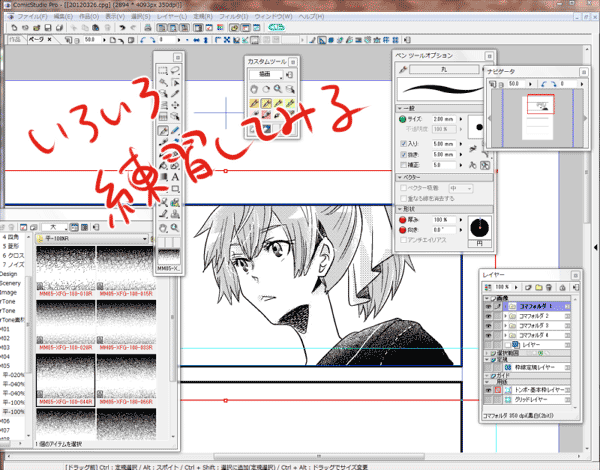The width and height of the screenshot is (600, 470).
Task: Select the lasso tool in toolbox
Action: click(175, 71)
